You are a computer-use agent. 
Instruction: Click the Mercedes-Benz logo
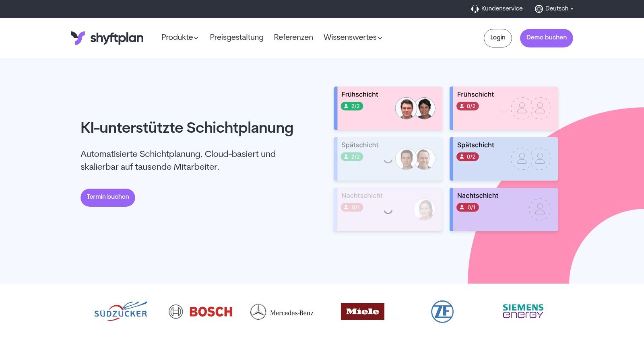pos(282,312)
